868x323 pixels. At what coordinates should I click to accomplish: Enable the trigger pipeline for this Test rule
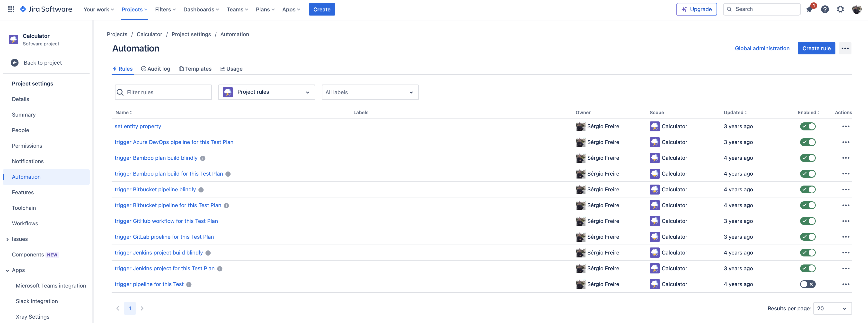[808, 285]
